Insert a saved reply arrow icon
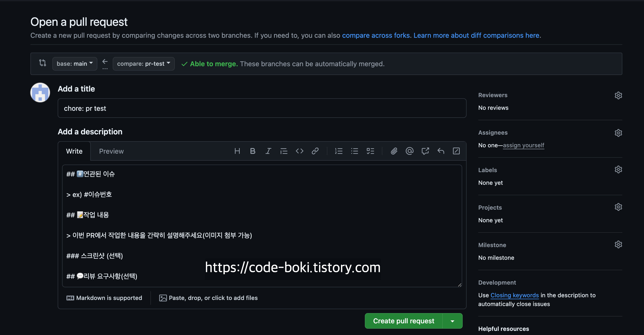 click(x=441, y=151)
